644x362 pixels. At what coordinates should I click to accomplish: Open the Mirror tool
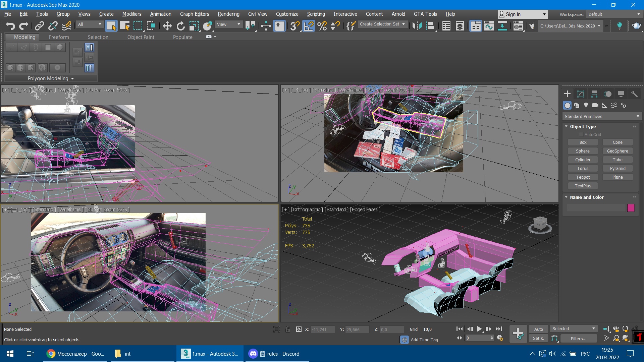[x=417, y=26]
